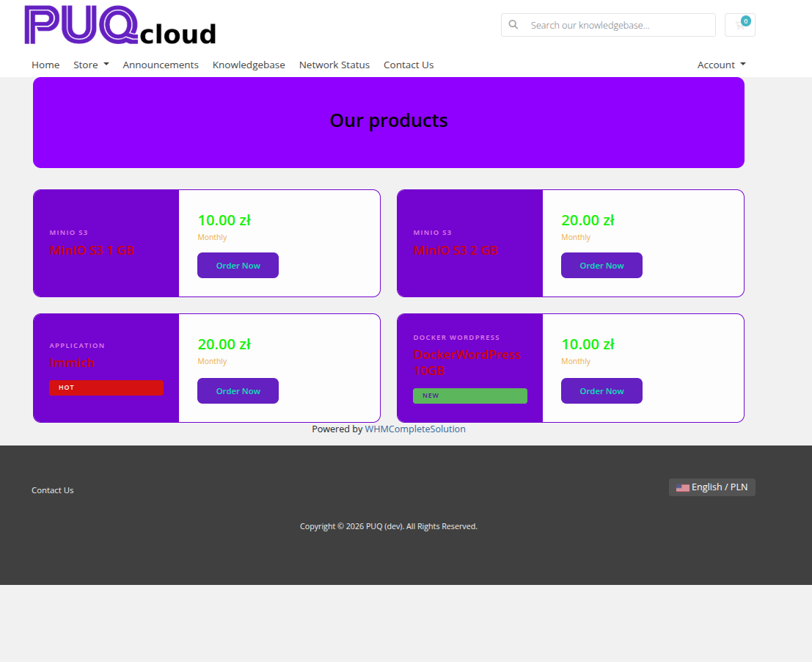Follow the WHMCompleteSolution link
Image resolution: width=812 pixels, height=662 pixels.
[x=415, y=429]
